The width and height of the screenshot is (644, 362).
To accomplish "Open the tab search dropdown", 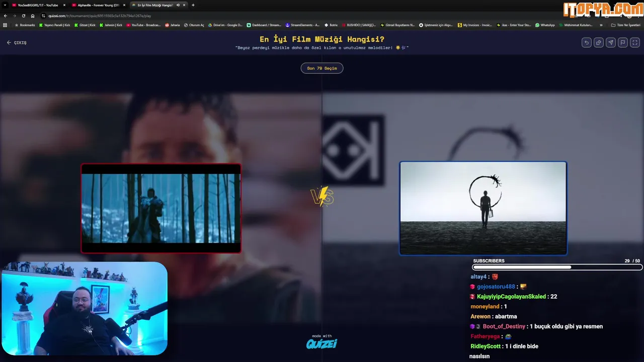I will click(x=5, y=5).
